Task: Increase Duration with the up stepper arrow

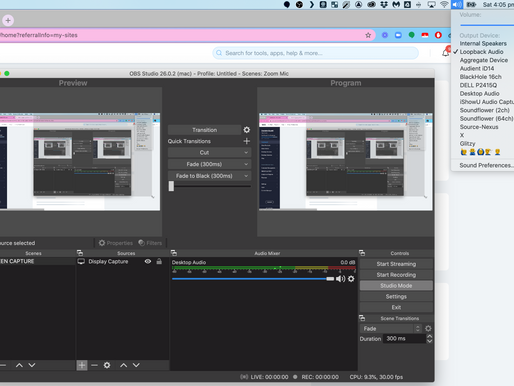Action: tap(430, 336)
